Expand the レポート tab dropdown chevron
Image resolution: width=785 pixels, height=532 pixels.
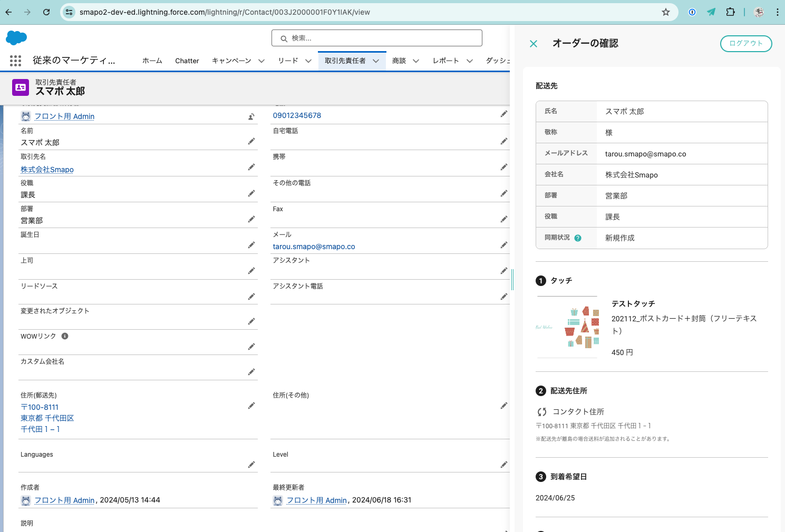pos(470,61)
